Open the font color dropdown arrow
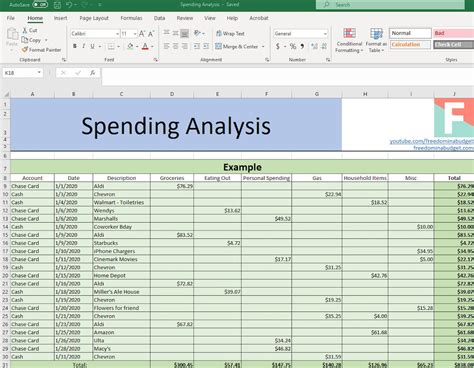This screenshot has height=368, width=474. (152, 46)
